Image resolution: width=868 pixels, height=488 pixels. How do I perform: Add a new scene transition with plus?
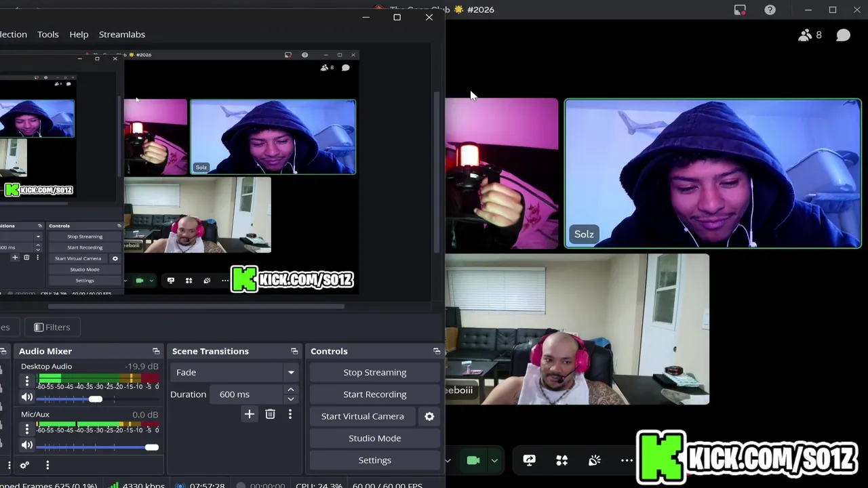point(250,414)
